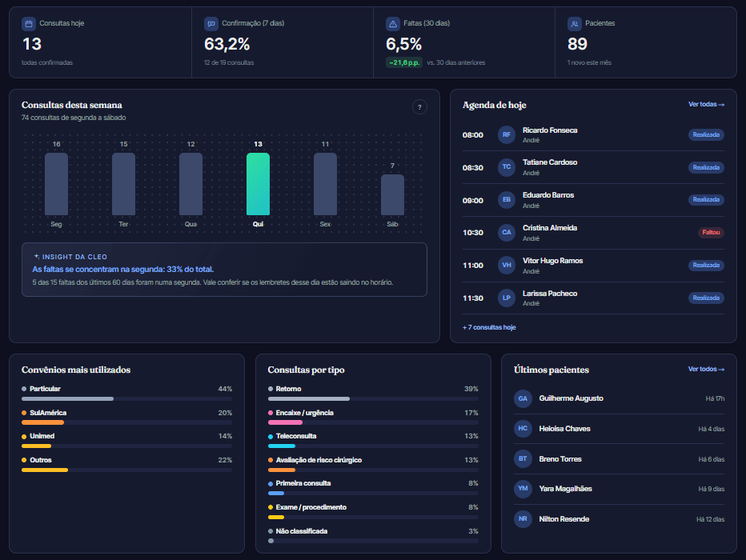Viewport: 746px width, 560px height.
Task: Click the chat icon beside Confirmação (7 dias)
Action: [211, 23]
